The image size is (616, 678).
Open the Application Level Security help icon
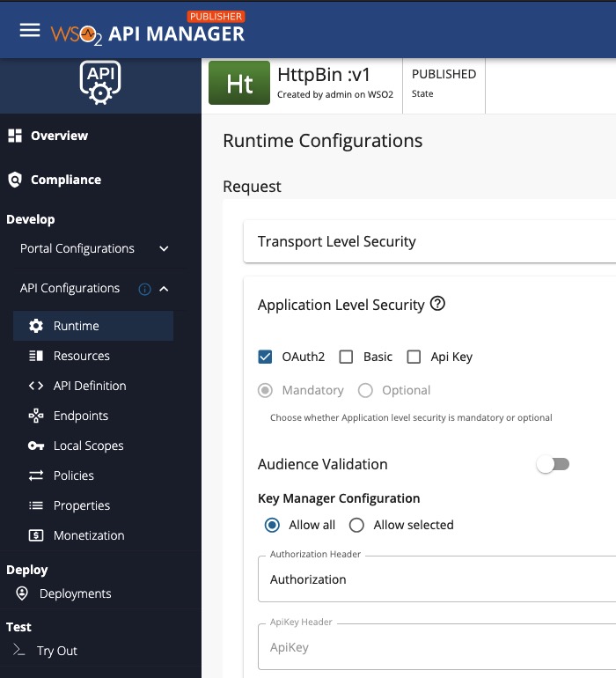437,304
